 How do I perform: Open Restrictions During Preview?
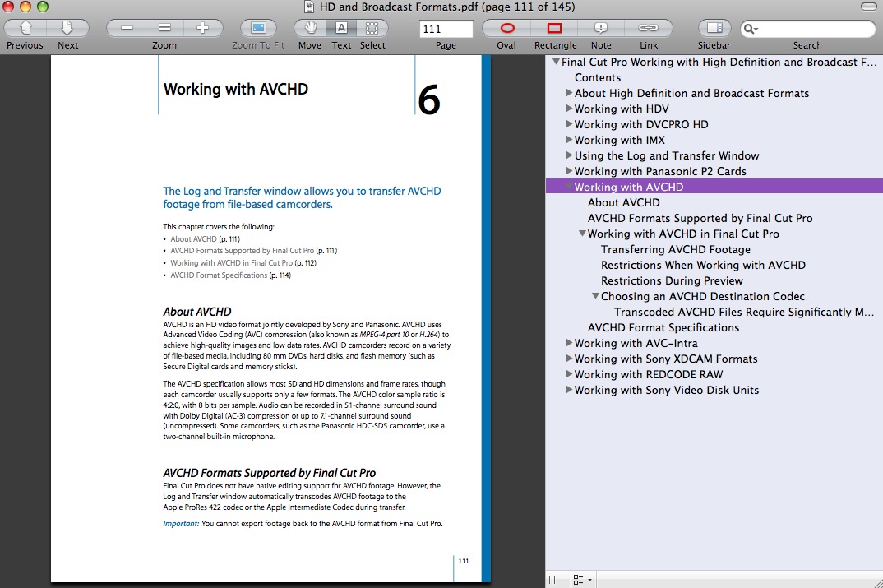[x=672, y=280]
